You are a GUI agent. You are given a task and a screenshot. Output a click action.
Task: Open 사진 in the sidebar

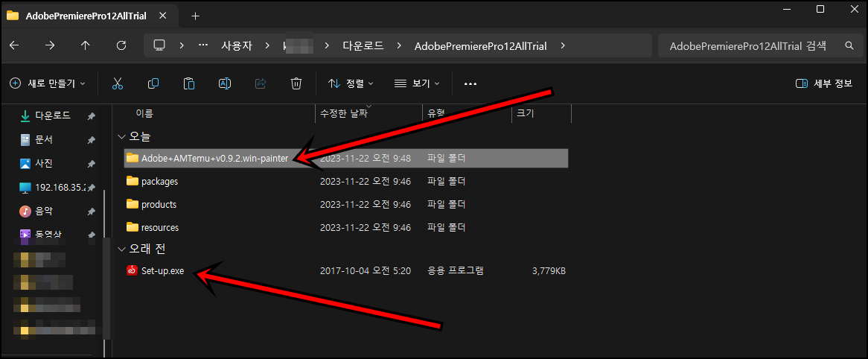(43, 164)
